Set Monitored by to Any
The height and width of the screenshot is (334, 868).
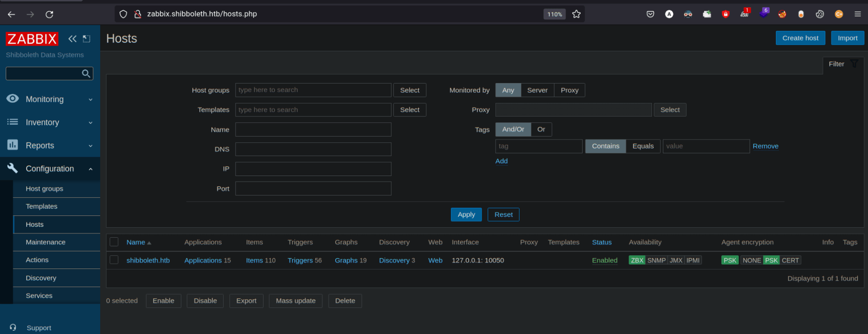pos(508,90)
